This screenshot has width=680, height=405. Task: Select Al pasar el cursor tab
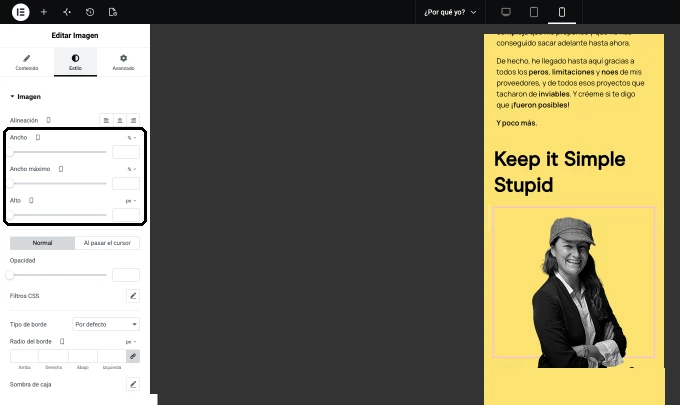click(x=107, y=243)
